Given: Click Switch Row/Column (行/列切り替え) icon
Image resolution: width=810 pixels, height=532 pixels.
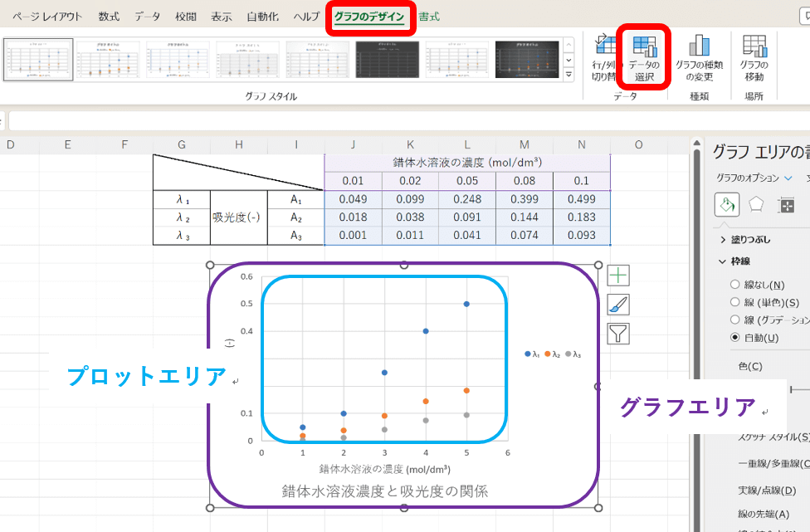Looking at the screenshot, I should click(606, 45).
